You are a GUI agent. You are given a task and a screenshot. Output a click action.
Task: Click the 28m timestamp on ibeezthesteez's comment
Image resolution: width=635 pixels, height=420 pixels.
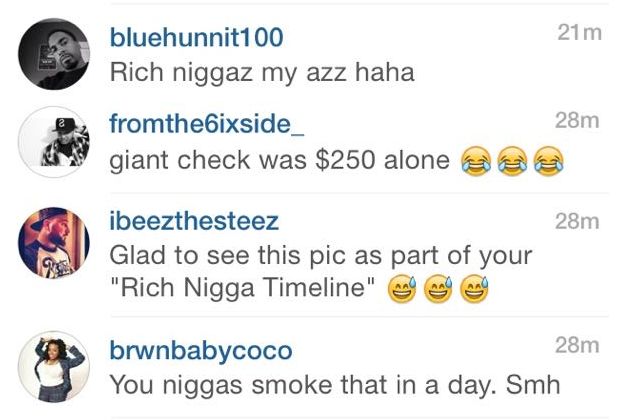577,221
